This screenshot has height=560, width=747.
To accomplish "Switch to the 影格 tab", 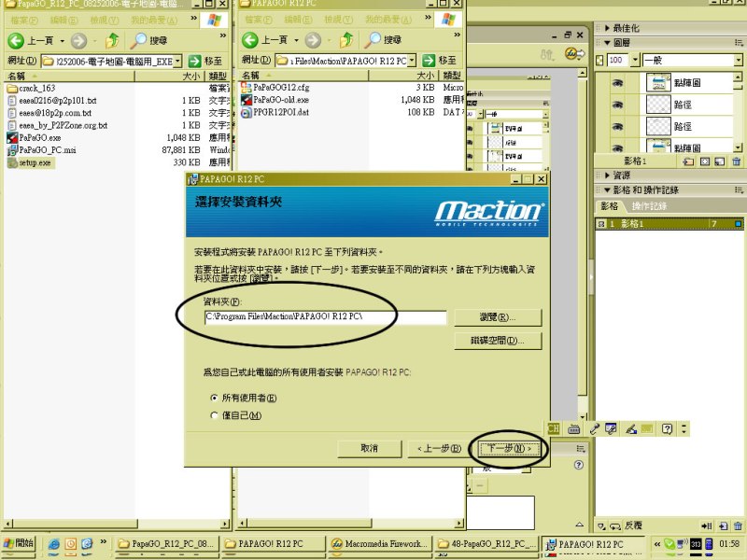I will pos(610,206).
